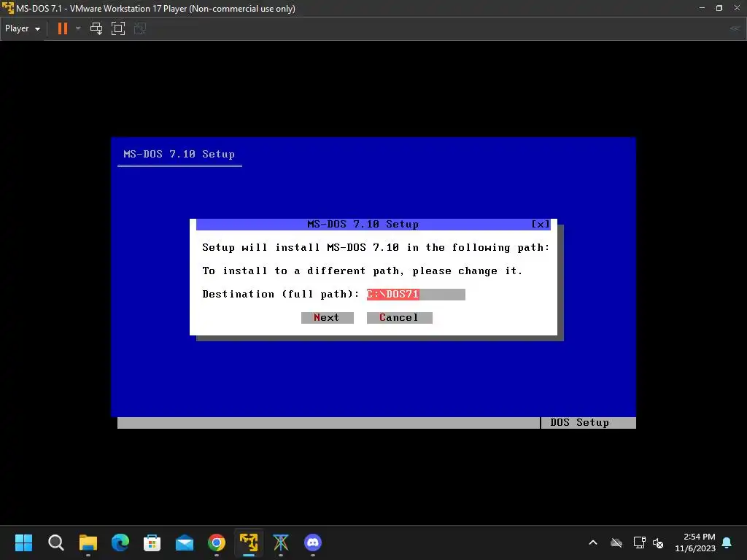Open the Windows Start menu
747x560 pixels.
pyautogui.click(x=23, y=542)
